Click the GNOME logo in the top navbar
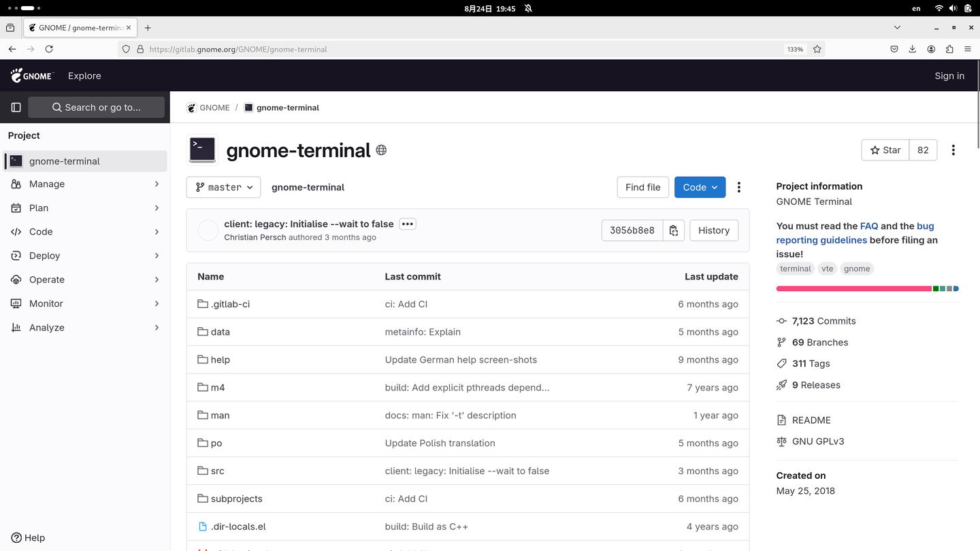Screen dimensions: 980x551 [x=31, y=76]
